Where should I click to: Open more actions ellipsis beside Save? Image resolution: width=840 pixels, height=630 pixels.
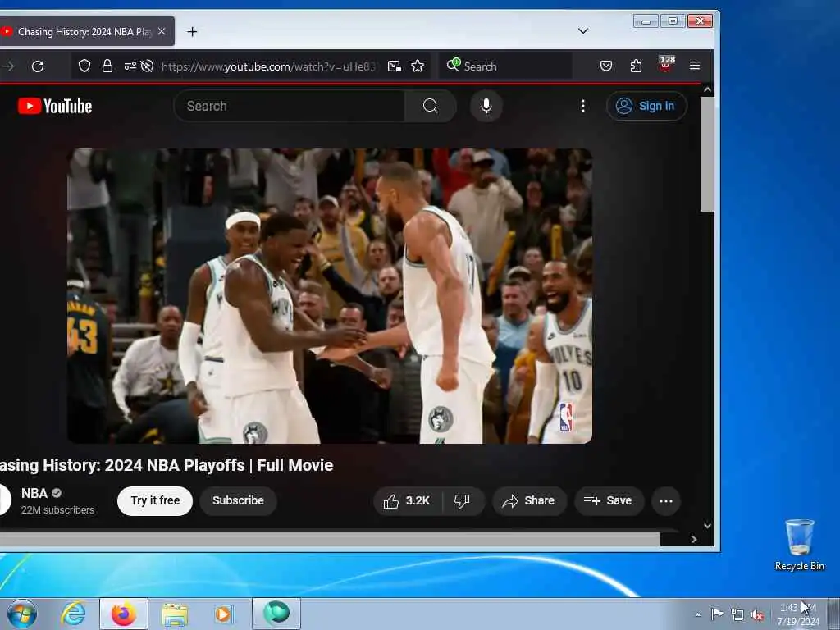tap(666, 501)
